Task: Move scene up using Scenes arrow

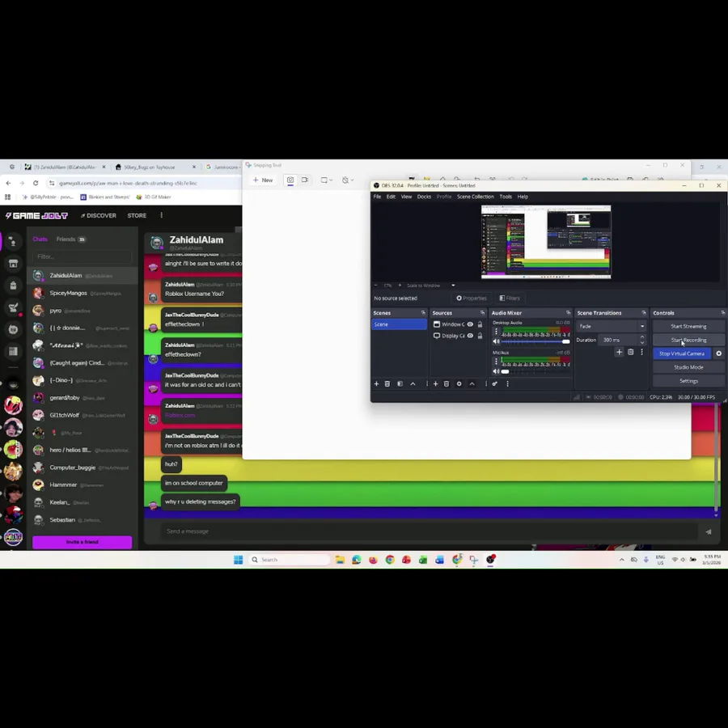Action: coord(413,384)
